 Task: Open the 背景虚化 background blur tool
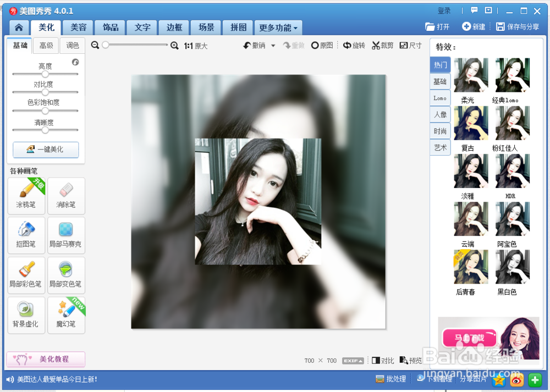pyautogui.click(x=26, y=315)
